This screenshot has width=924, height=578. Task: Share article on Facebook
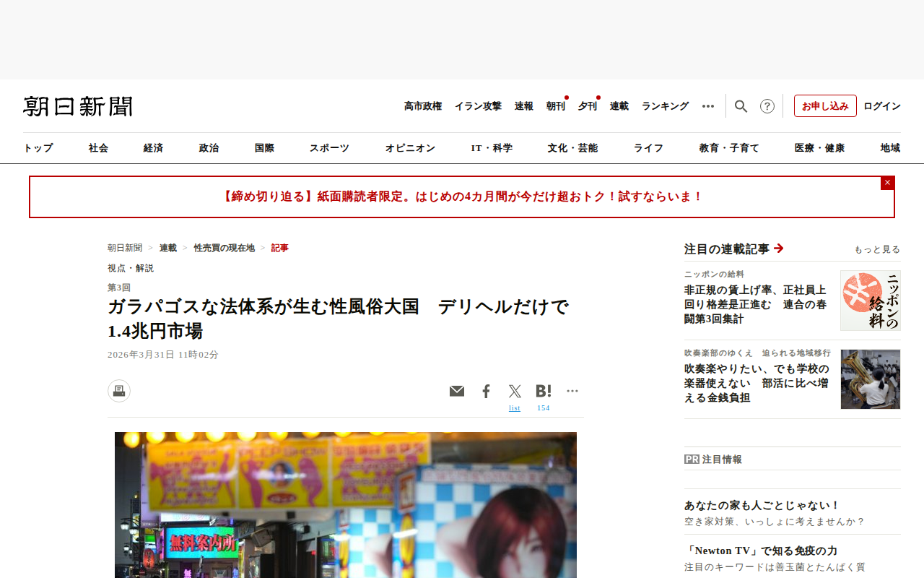[486, 391]
